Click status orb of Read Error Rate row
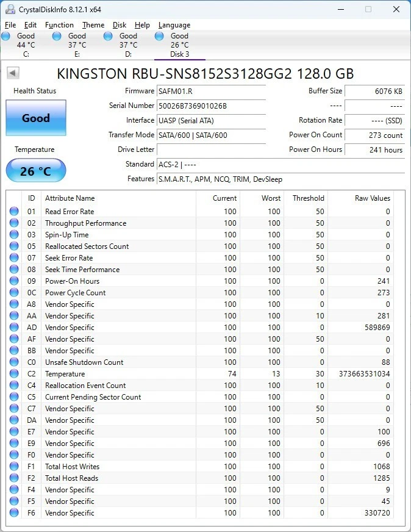 (14, 211)
